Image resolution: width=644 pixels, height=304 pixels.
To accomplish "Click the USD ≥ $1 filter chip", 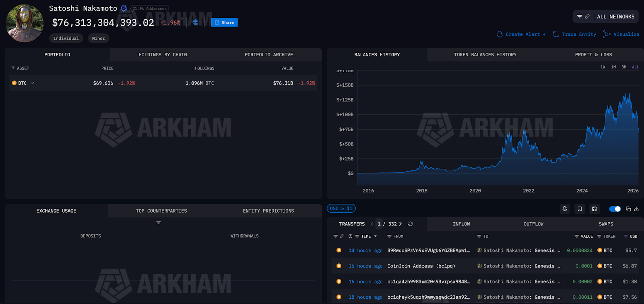I will (x=341, y=209).
